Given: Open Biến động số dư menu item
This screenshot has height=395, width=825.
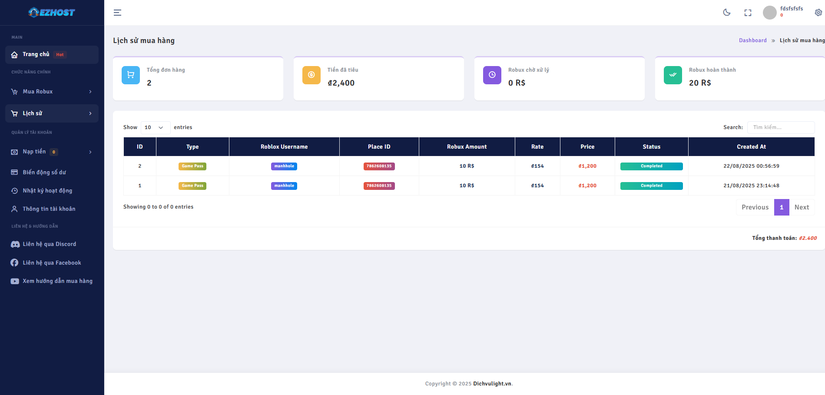Looking at the screenshot, I should point(52,172).
